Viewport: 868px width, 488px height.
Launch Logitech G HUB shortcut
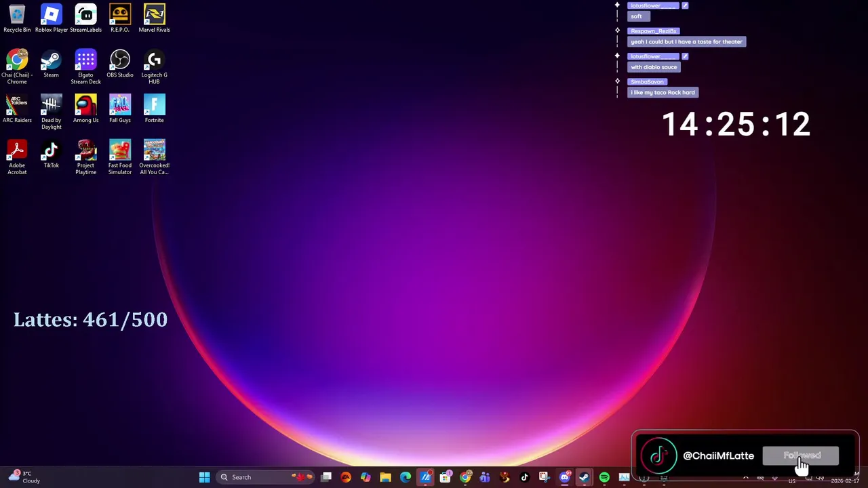pos(154,66)
